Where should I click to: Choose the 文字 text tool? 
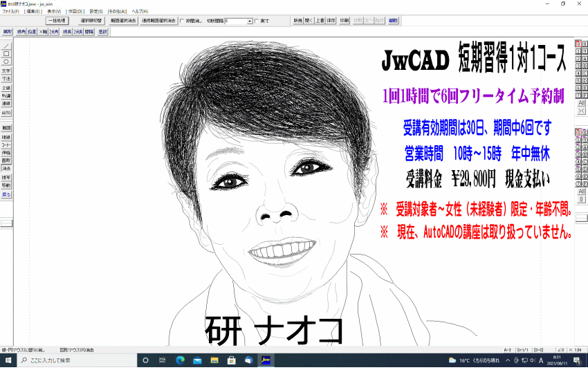click(6, 71)
